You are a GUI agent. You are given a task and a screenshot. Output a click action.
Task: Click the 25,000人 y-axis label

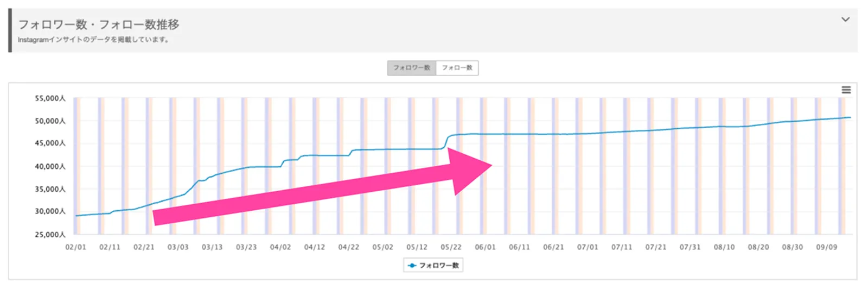50,235
